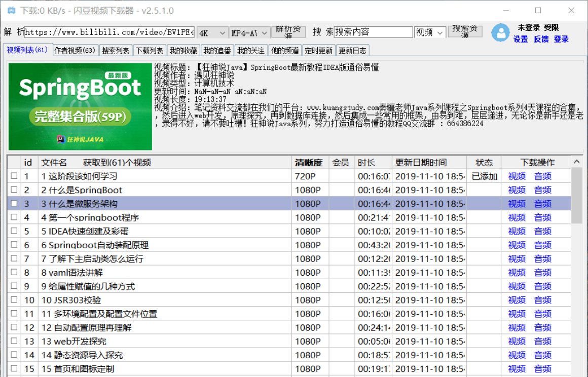Viewport: 588px width, 377px height.
Task: Open the 4K resolution dropdown
Action: click(212, 32)
